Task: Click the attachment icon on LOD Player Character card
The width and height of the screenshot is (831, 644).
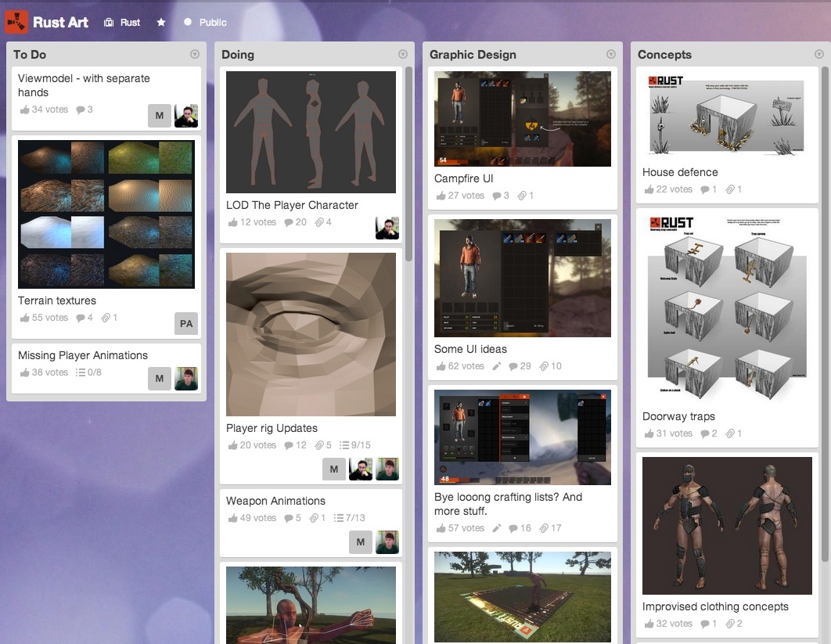Action: click(319, 222)
